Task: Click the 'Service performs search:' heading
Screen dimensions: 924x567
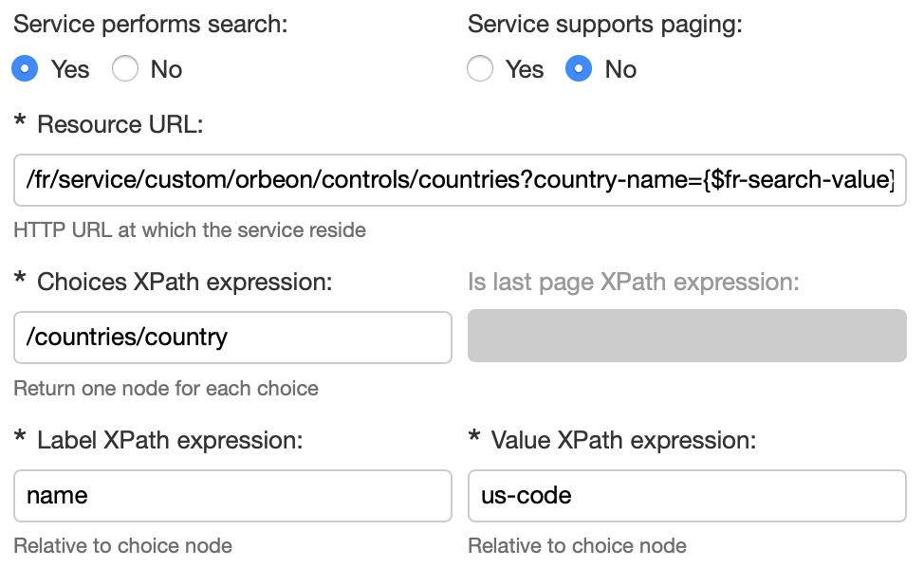Action: 150,25
